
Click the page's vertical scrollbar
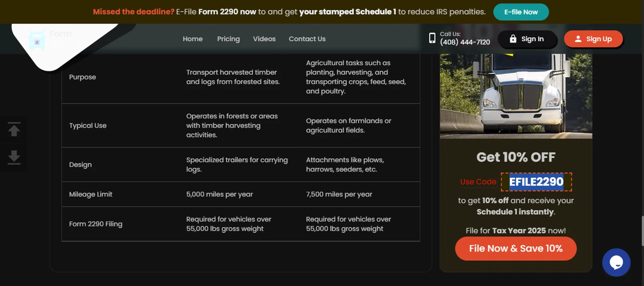(x=641, y=232)
